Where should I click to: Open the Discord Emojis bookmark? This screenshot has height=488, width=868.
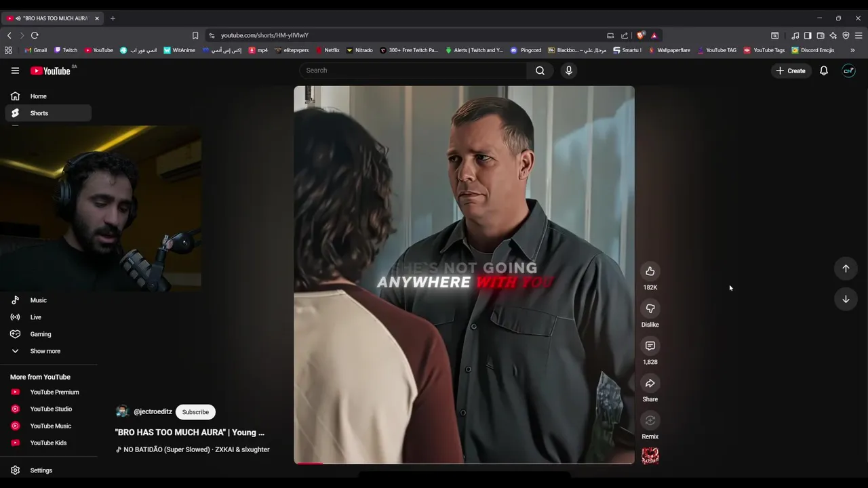click(x=812, y=50)
